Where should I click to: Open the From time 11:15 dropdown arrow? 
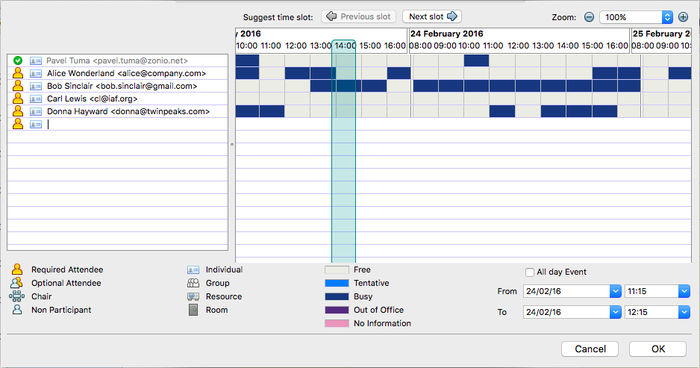[x=684, y=291]
